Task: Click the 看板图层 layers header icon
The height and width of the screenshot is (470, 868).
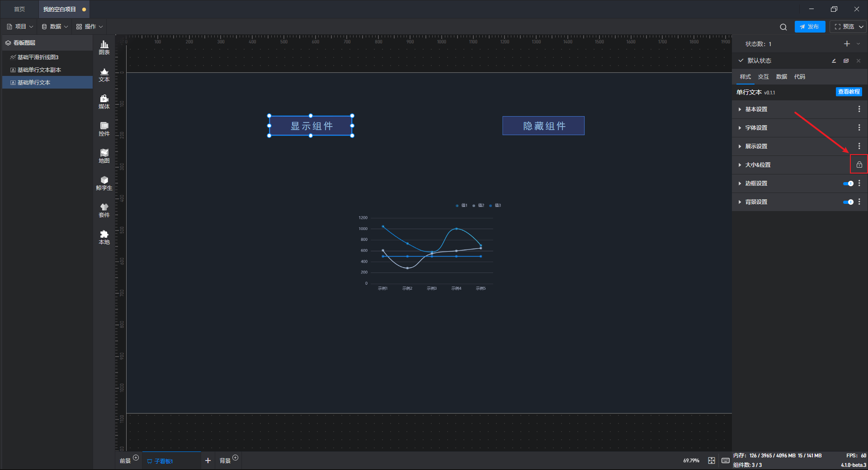Action: [8, 43]
